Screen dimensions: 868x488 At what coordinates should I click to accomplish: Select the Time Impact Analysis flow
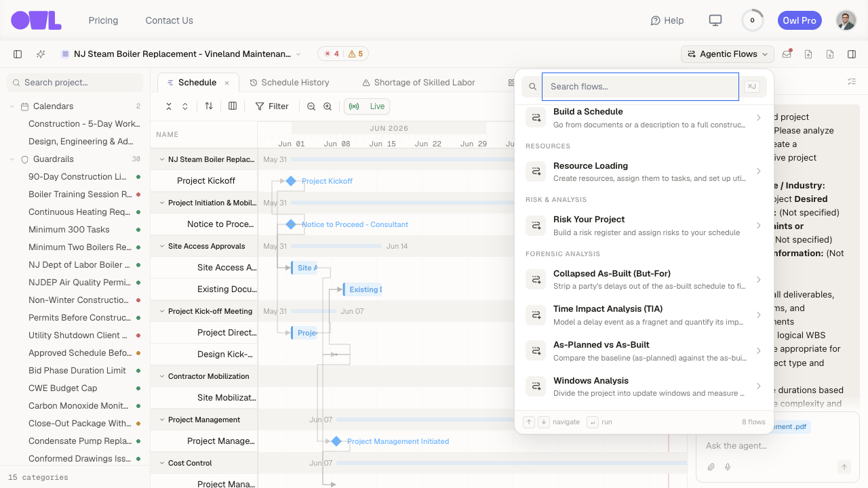point(644,315)
